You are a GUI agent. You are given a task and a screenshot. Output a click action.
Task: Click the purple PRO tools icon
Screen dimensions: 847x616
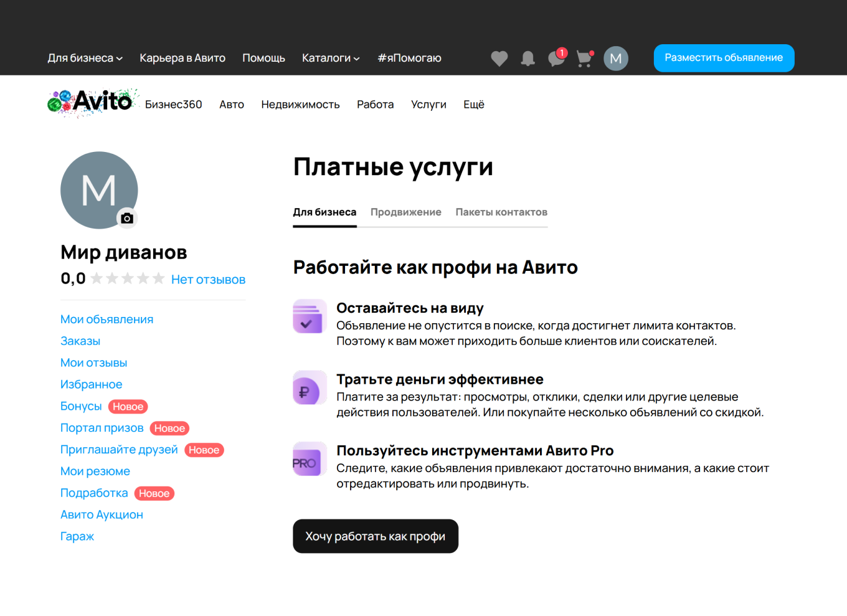click(x=310, y=459)
